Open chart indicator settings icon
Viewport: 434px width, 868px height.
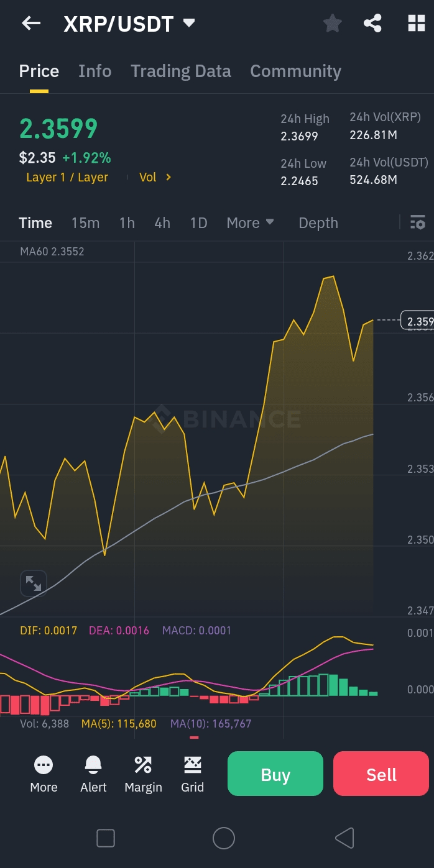pyautogui.click(x=418, y=222)
